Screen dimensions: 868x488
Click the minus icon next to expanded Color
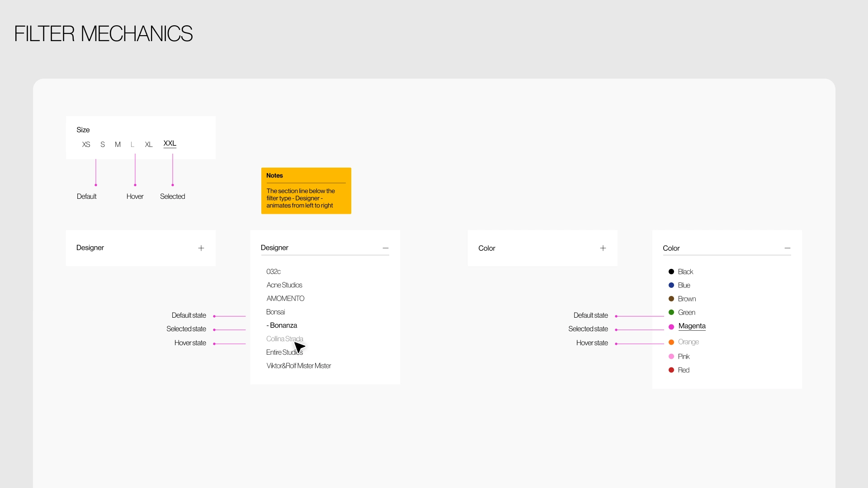coord(788,248)
